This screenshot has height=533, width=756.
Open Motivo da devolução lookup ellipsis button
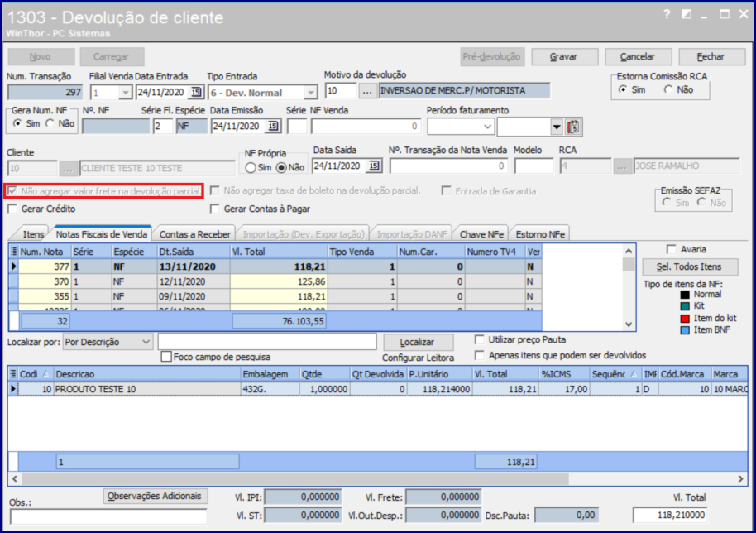pos(367,91)
